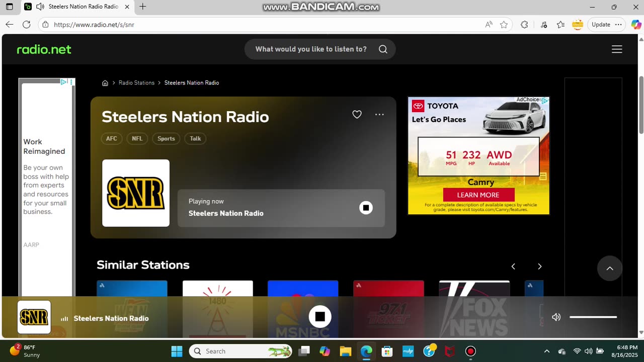This screenshot has width=644, height=362.
Task: Show previous similar stations arrow
Action: [x=513, y=266]
